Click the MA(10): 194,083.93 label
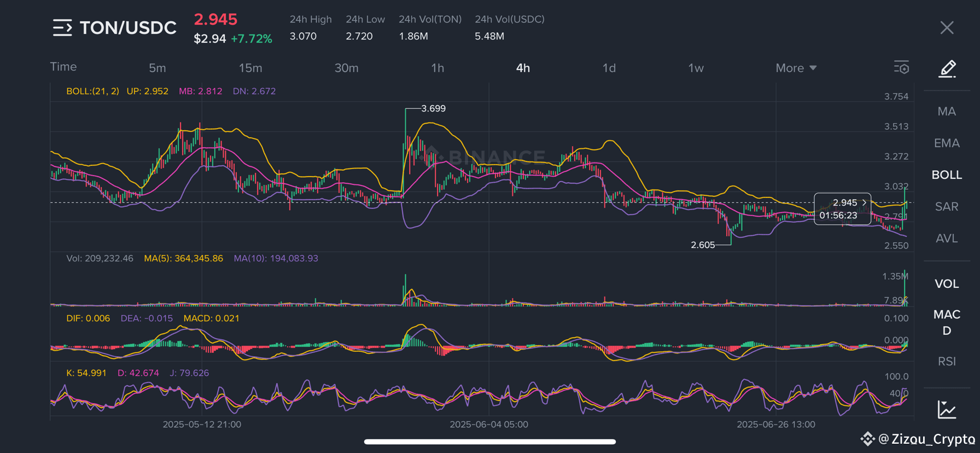The height and width of the screenshot is (453, 980). (x=276, y=258)
